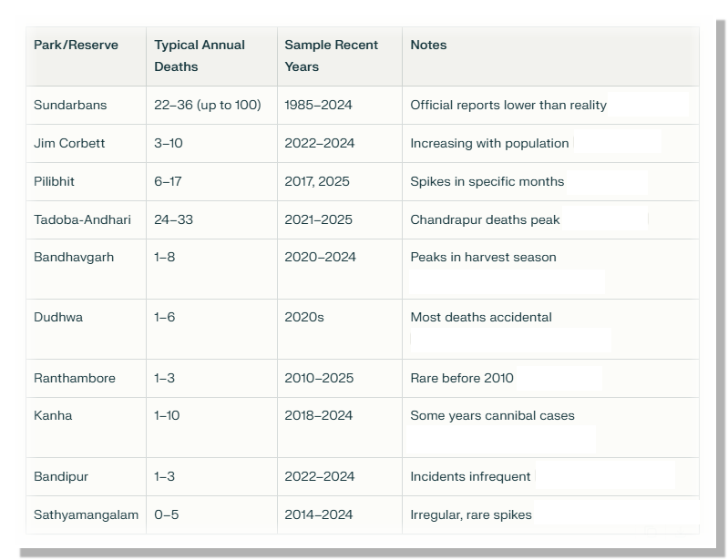
Task: Select the Jim Corbett cell
Action: click(x=69, y=143)
